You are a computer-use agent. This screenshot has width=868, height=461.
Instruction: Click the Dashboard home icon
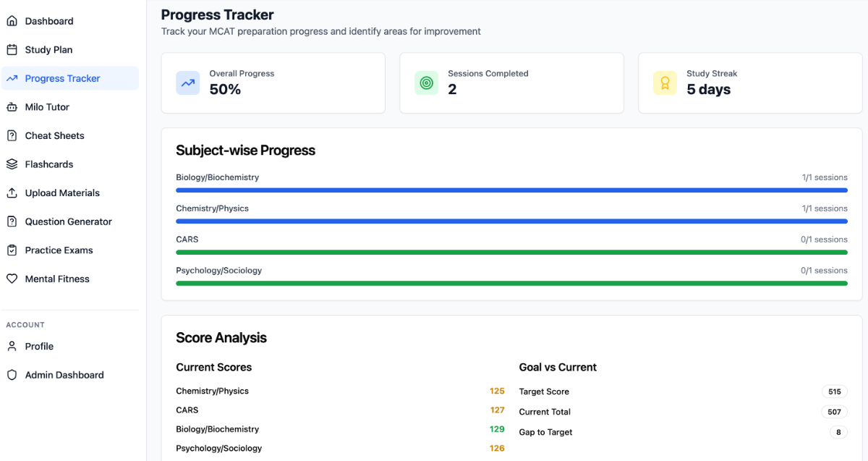point(12,21)
